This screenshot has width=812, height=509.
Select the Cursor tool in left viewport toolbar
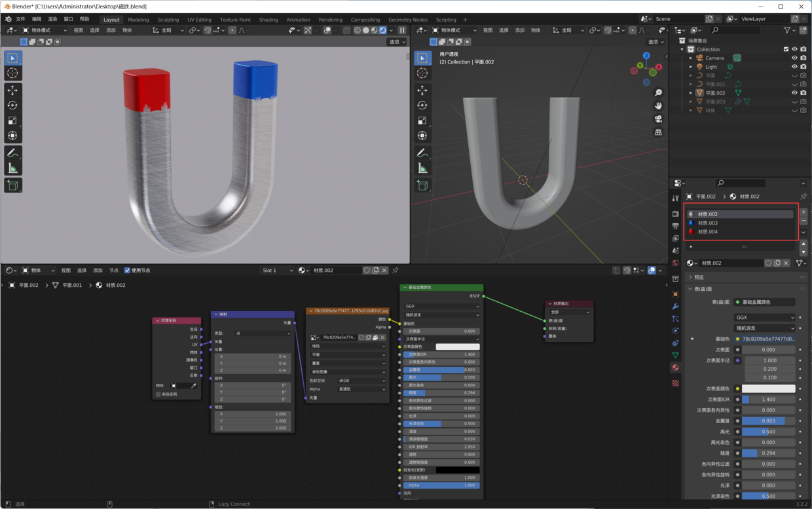(x=12, y=73)
